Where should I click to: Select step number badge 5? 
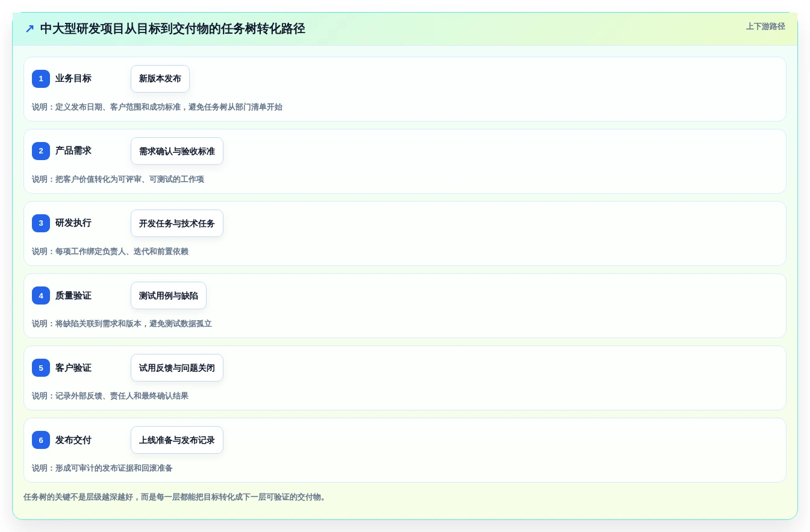coord(41,368)
